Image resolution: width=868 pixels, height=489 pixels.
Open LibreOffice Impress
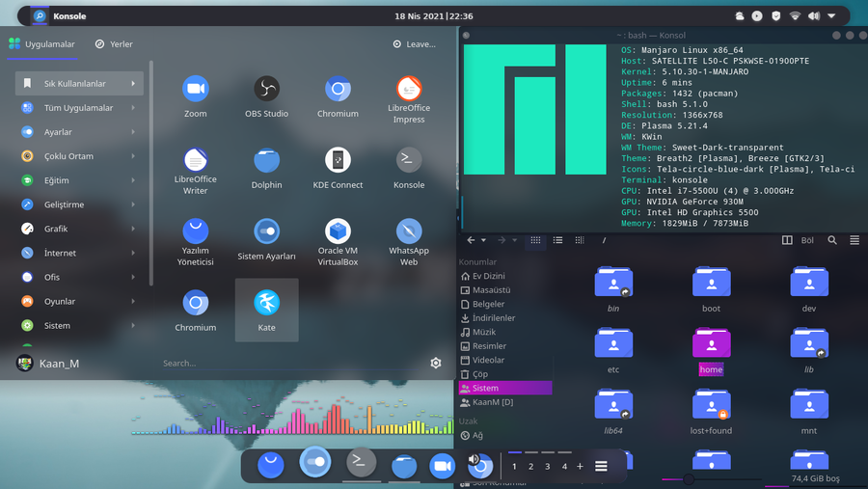409,89
